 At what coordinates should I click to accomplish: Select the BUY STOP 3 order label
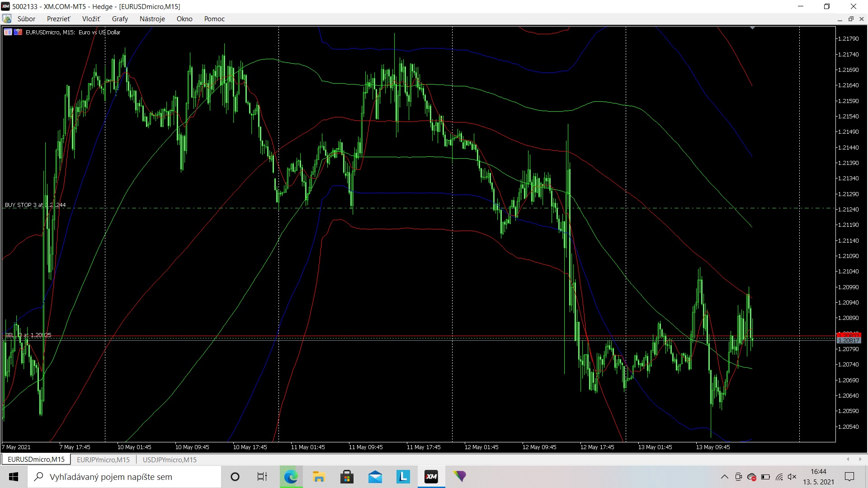[35, 205]
